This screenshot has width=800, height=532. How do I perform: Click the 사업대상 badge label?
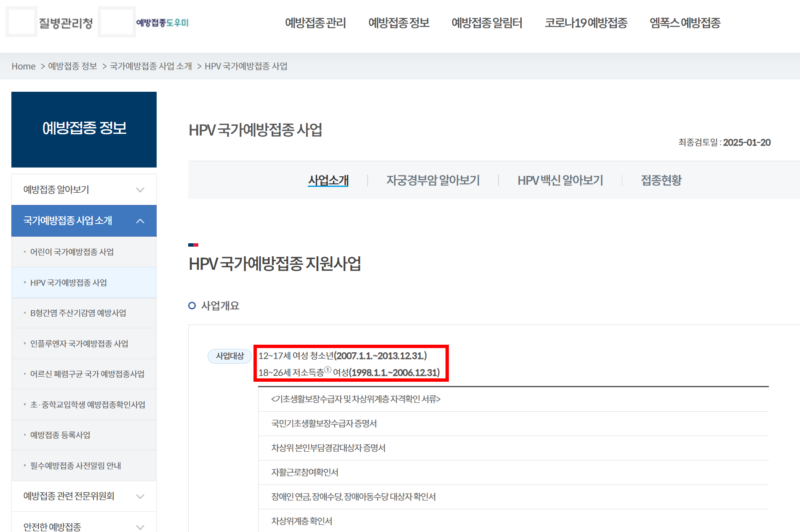pos(230,356)
